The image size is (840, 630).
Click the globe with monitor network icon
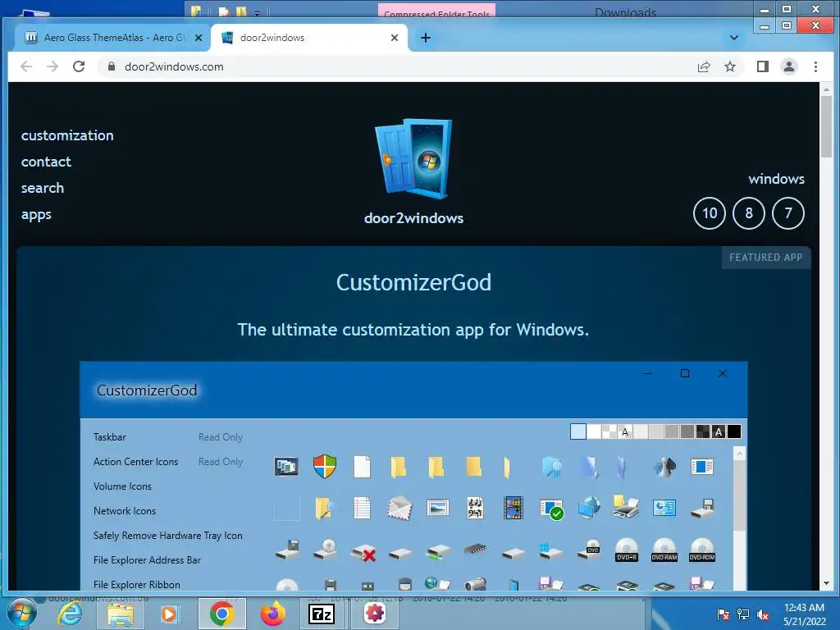[589, 507]
